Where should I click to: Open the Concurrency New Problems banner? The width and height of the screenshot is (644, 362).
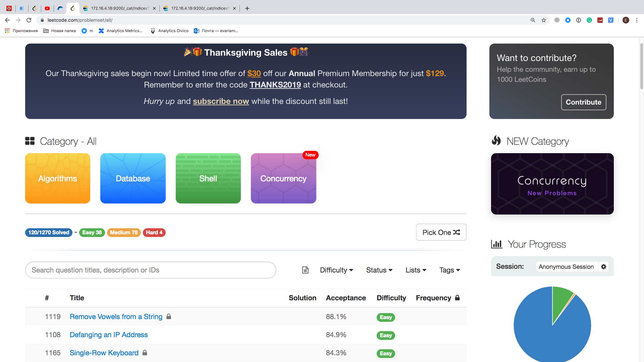tap(552, 184)
